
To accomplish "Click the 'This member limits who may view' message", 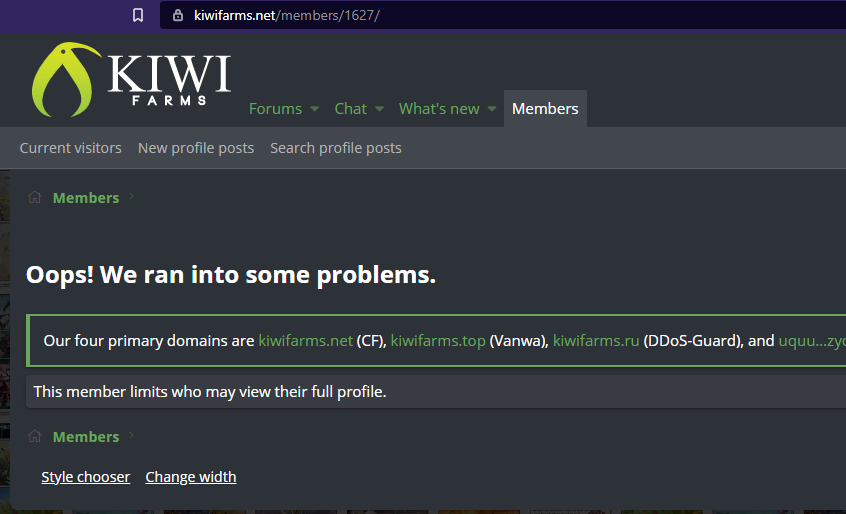I will [210, 392].
